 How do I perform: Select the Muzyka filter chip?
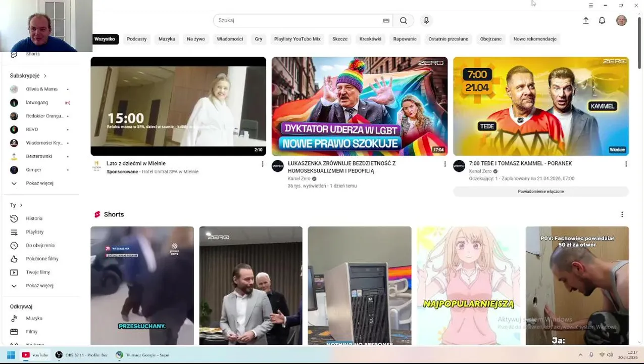click(167, 39)
